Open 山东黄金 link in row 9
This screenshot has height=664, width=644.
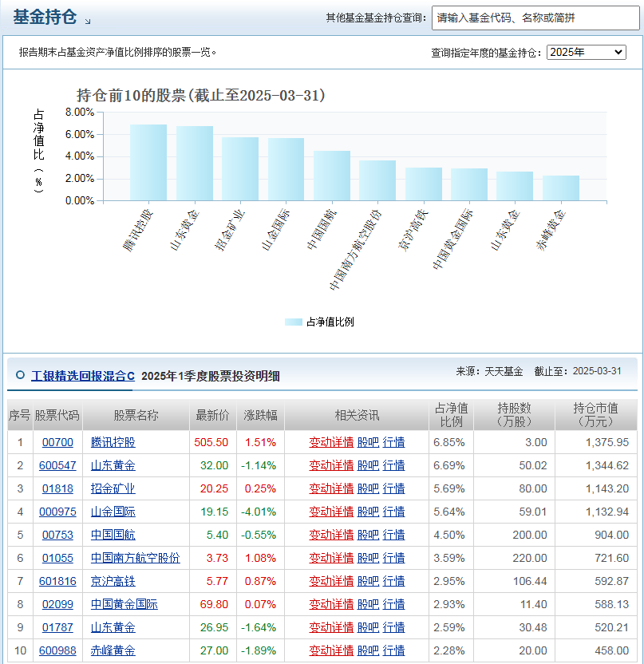(113, 627)
